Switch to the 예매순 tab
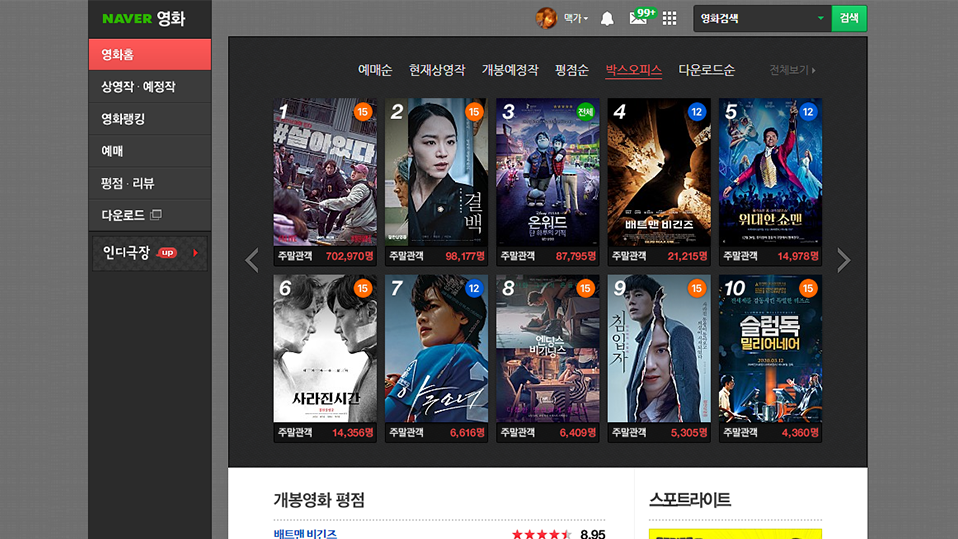 pos(375,70)
